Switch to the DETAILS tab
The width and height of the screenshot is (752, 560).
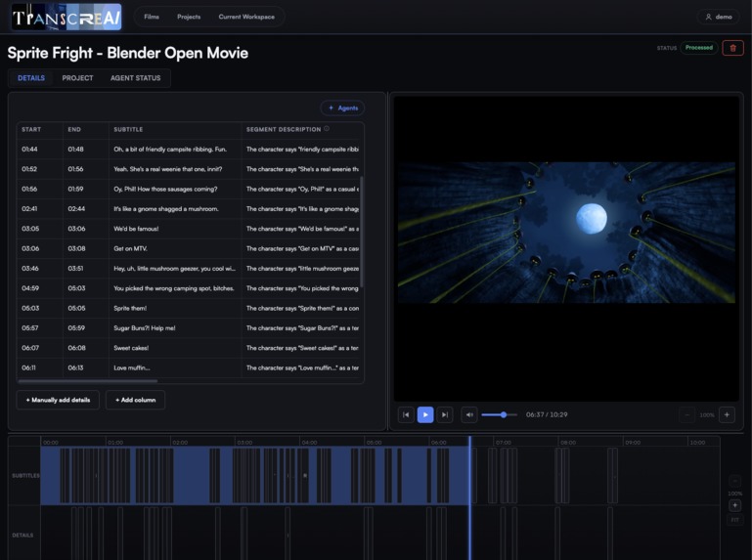click(x=31, y=78)
